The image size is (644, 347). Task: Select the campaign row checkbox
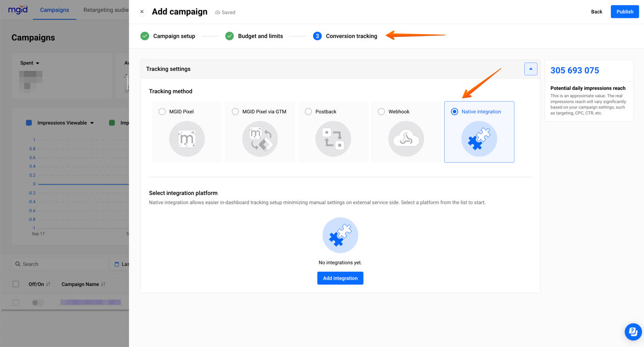coord(15,303)
